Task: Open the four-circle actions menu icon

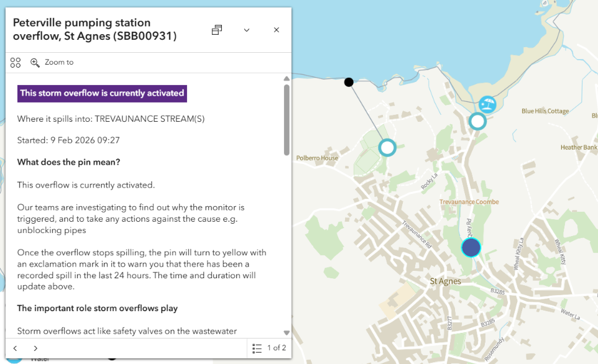Action: (x=16, y=62)
